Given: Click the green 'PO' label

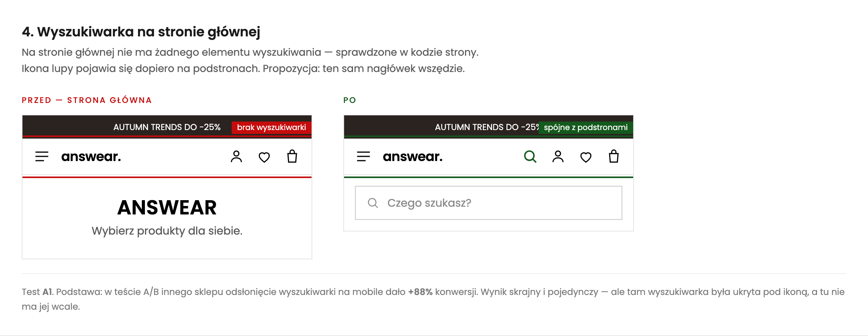Looking at the screenshot, I should pyautogui.click(x=350, y=100).
